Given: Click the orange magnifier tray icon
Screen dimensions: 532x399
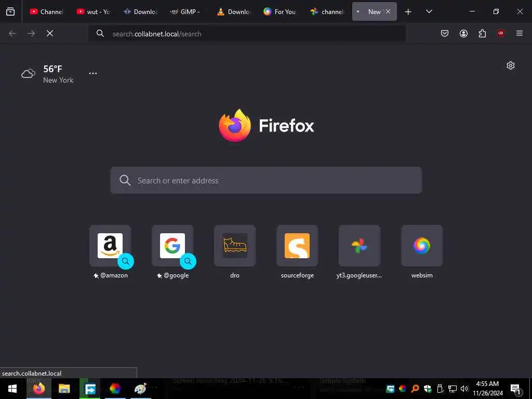Looking at the screenshot, I should [x=415, y=389].
